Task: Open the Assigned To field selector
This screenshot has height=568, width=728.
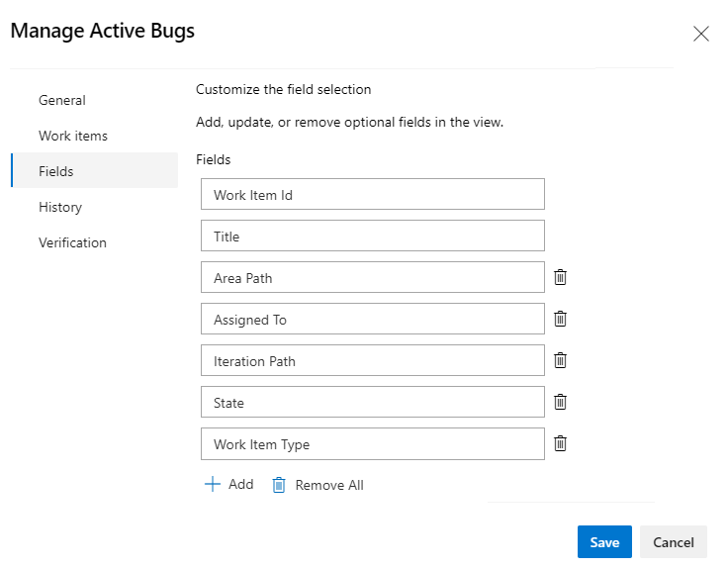Action: (372, 319)
